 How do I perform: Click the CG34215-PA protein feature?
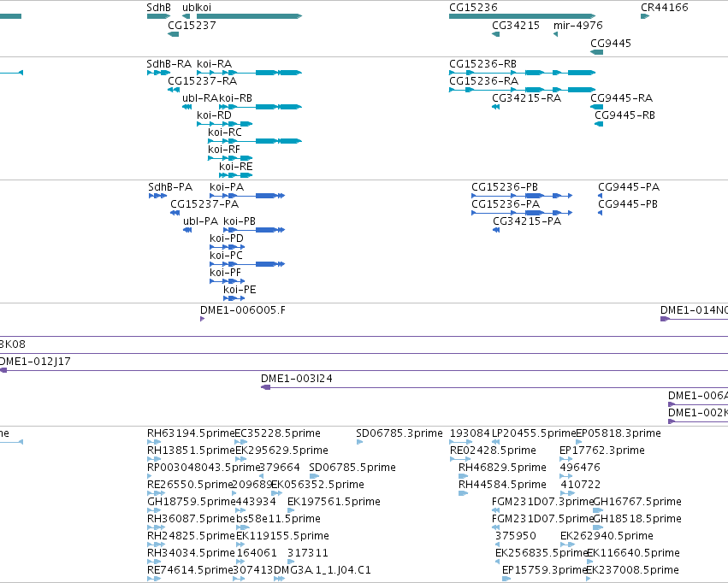click(x=496, y=230)
